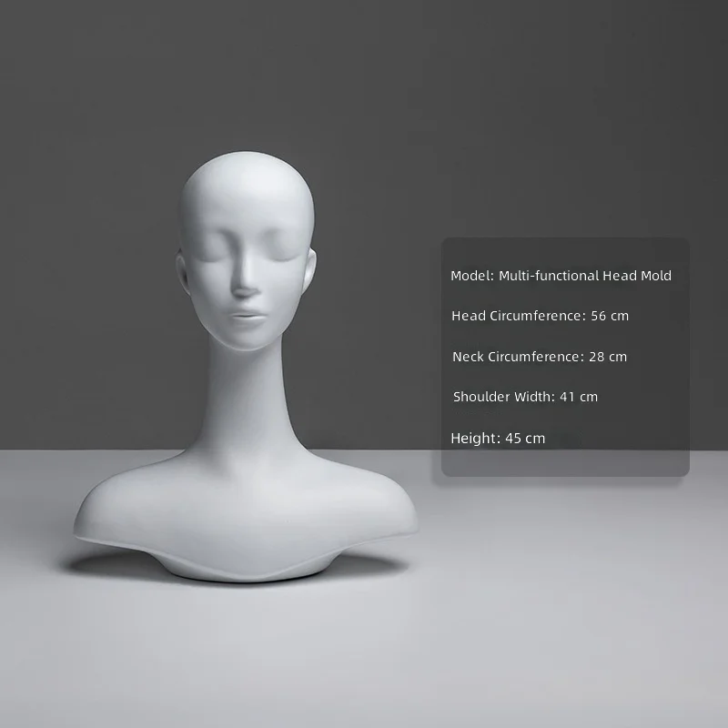Click the 'Neck Circumference: 28 cm' line
Screen dimensions: 728x728
click(x=540, y=357)
